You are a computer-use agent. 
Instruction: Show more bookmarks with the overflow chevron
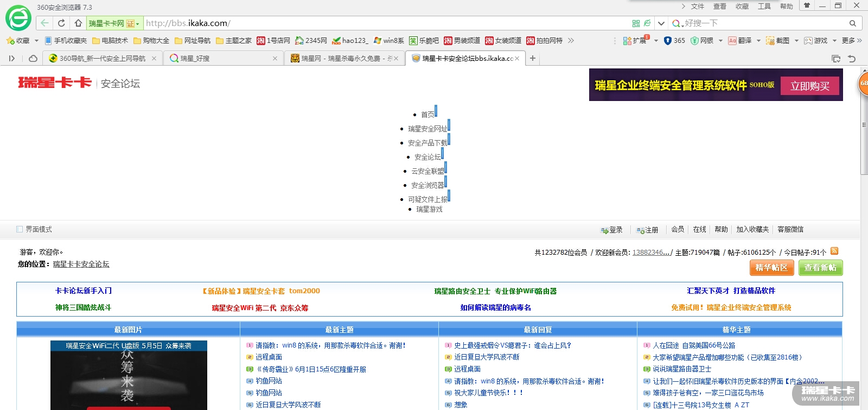click(571, 40)
